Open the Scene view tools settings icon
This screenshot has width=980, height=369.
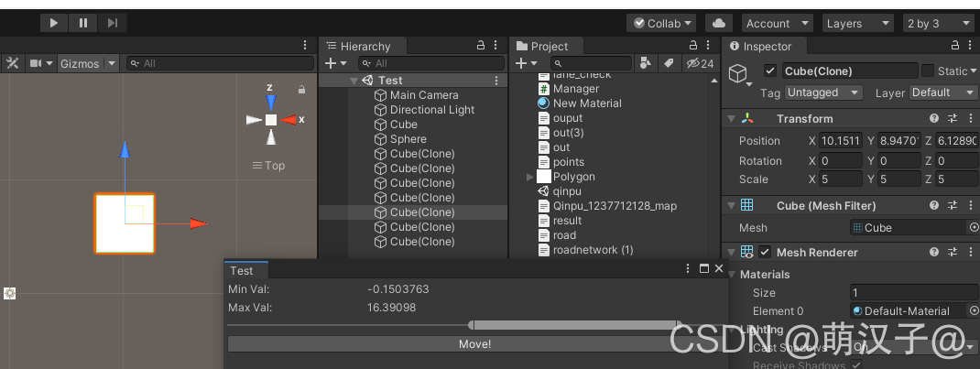12,63
